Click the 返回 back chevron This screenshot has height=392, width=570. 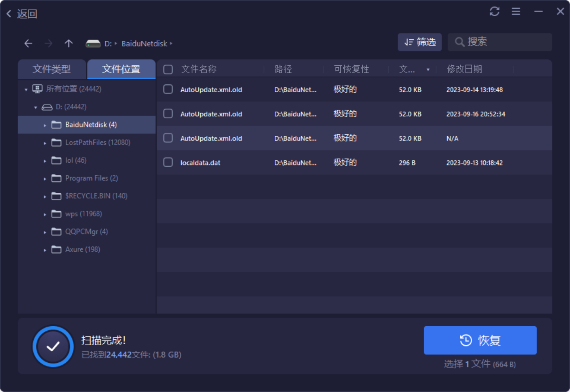click(x=9, y=14)
